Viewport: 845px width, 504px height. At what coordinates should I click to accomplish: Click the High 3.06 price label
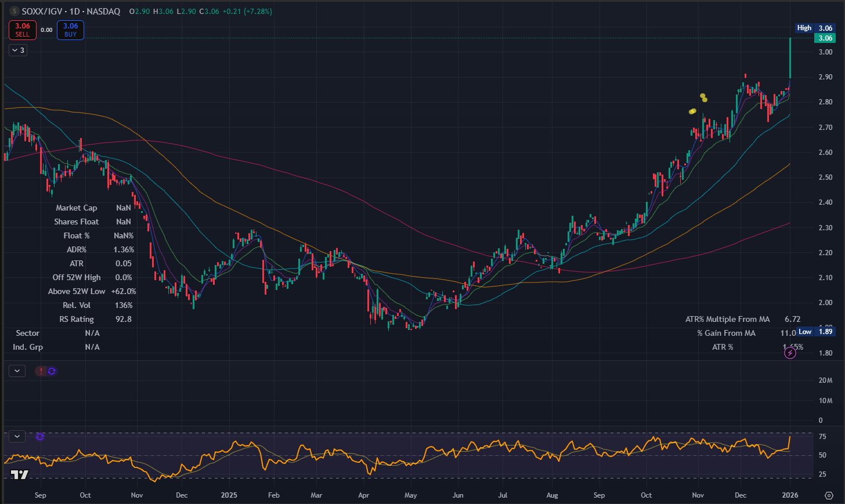point(815,28)
